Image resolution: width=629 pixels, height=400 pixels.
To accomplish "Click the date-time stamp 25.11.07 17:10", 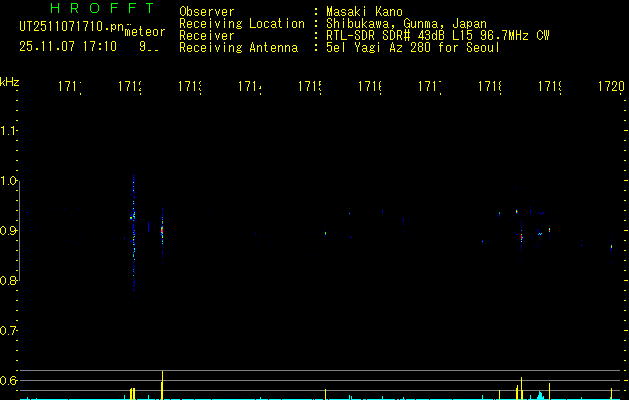I will (x=68, y=46).
